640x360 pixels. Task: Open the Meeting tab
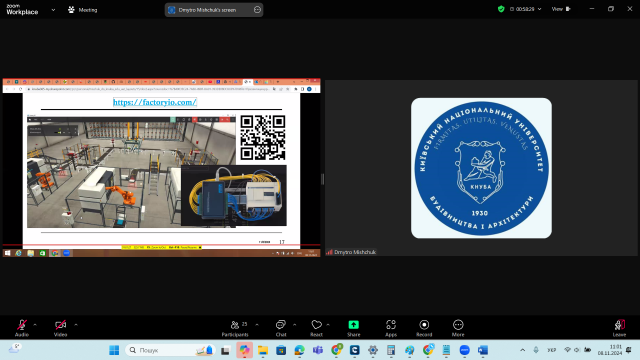tap(83, 10)
